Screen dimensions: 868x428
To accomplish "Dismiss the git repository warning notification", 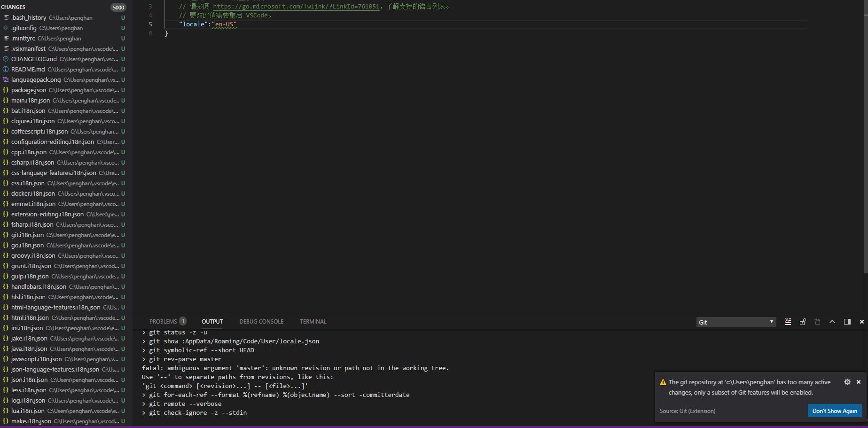I will pyautogui.click(x=859, y=382).
